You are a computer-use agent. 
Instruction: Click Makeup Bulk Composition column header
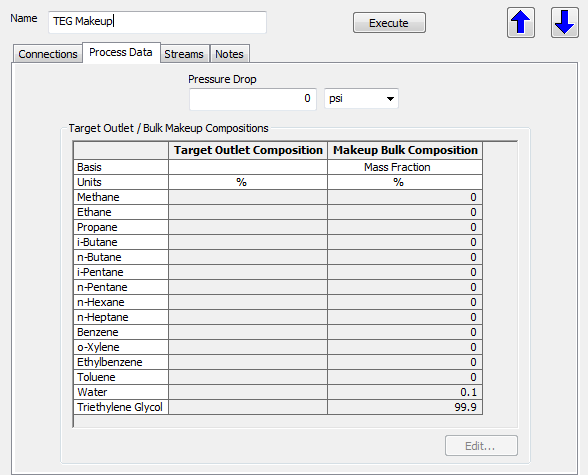click(x=405, y=150)
